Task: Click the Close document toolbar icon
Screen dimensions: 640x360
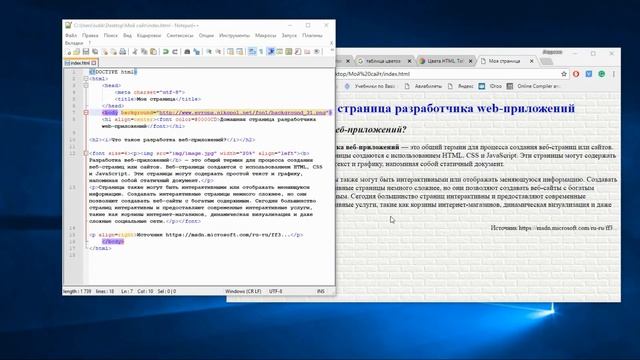Action: [x=105, y=51]
